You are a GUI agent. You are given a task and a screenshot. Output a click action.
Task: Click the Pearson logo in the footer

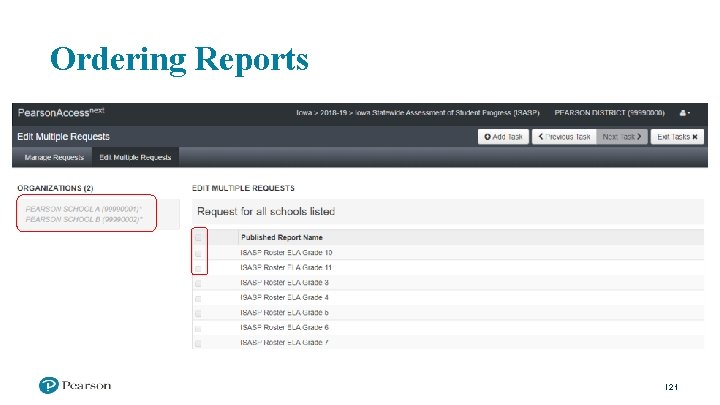tap(75, 385)
